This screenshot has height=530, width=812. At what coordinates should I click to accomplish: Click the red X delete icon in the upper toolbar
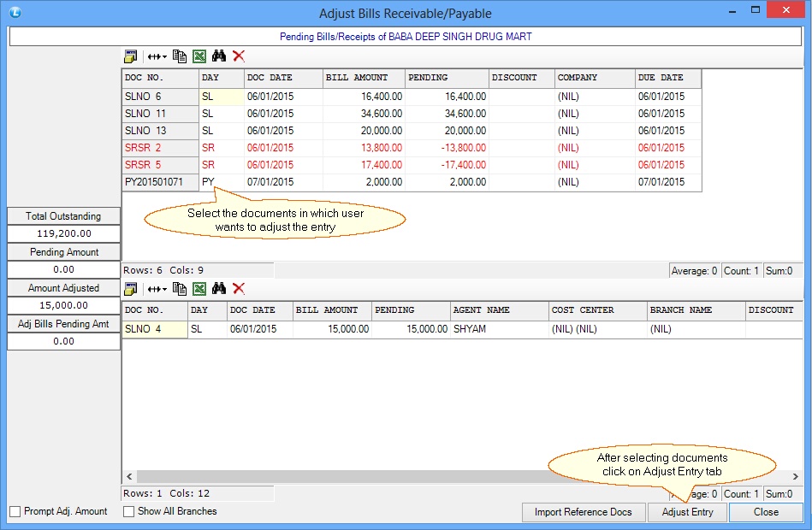(239, 56)
